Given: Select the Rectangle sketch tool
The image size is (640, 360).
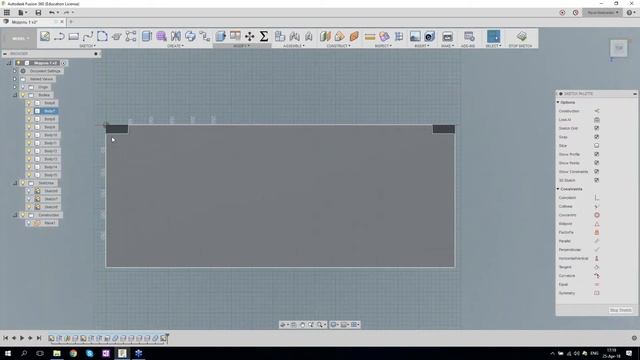Looking at the screenshot, I should tap(74, 36).
